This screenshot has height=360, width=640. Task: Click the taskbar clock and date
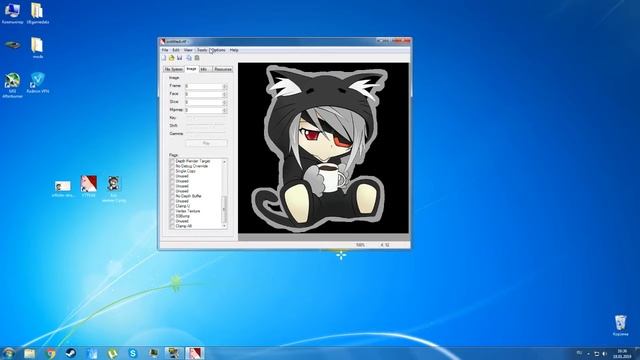[623, 353]
